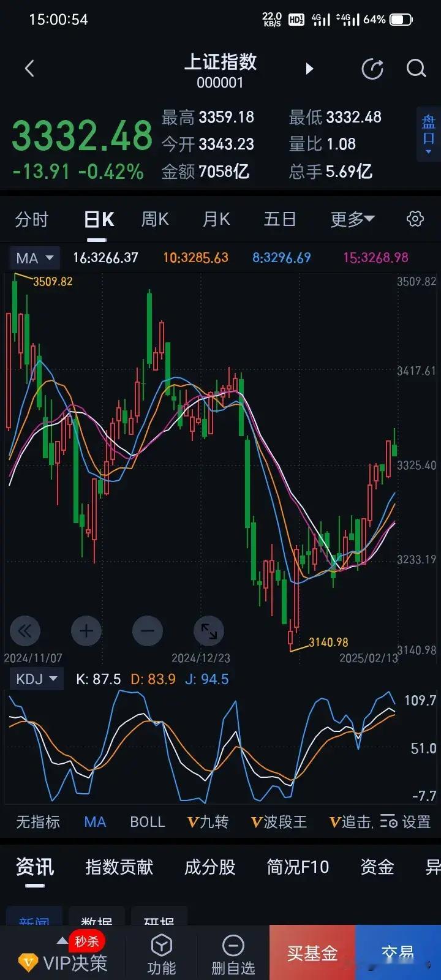Viewport: 441px width, 980px height.
Task: Tap KDJ K: 87.5 value
Action: pyautogui.click(x=98, y=679)
